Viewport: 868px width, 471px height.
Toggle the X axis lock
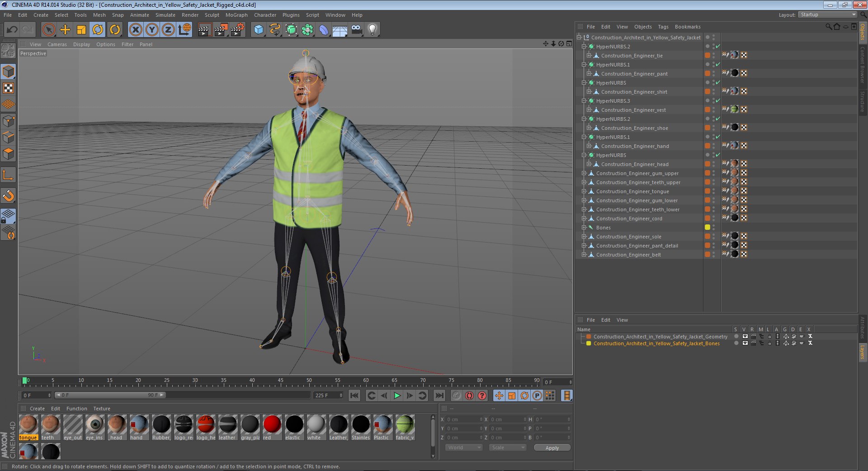click(136, 30)
